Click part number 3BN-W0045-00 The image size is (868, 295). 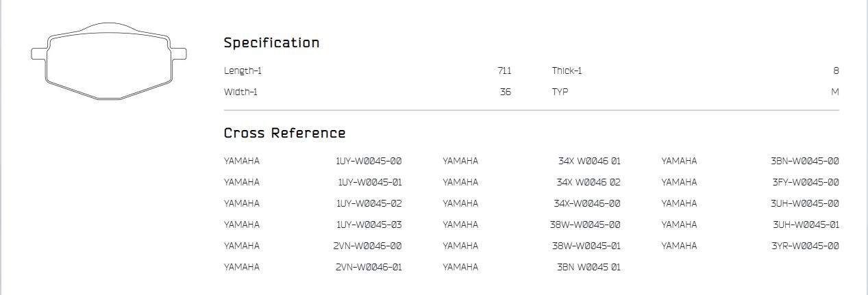pyautogui.click(x=805, y=162)
